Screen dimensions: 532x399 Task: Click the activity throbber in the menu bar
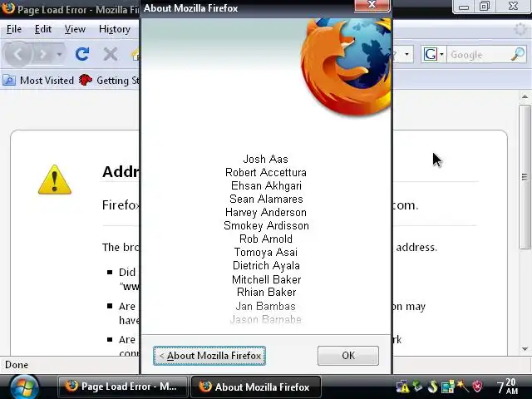click(x=520, y=29)
